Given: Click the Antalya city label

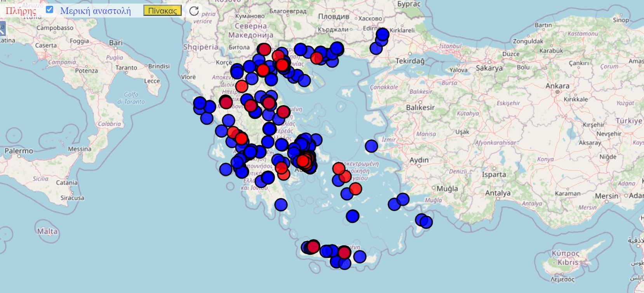Looking at the screenshot, I should coord(498,193).
